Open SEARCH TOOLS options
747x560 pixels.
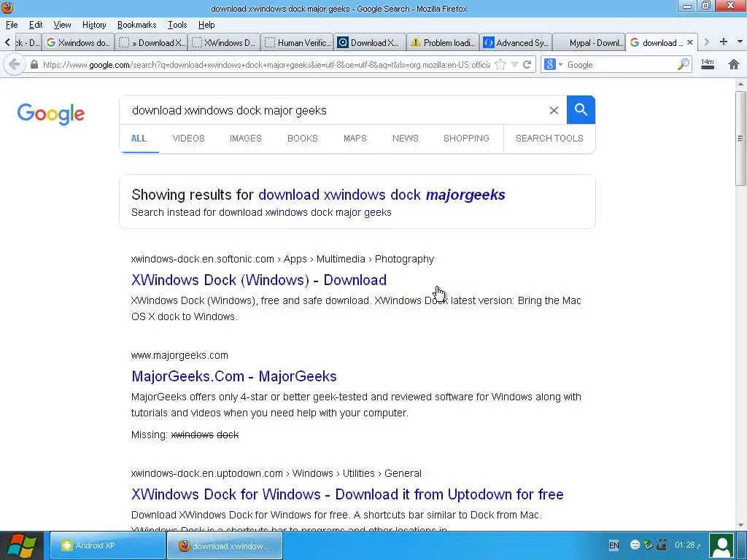coord(549,138)
